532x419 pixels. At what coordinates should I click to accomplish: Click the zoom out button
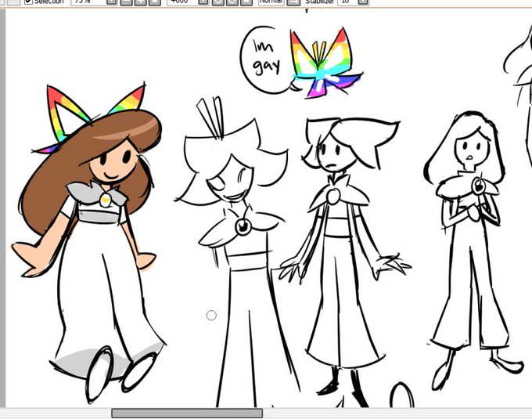pyautogui.click(x=127, y=2)
